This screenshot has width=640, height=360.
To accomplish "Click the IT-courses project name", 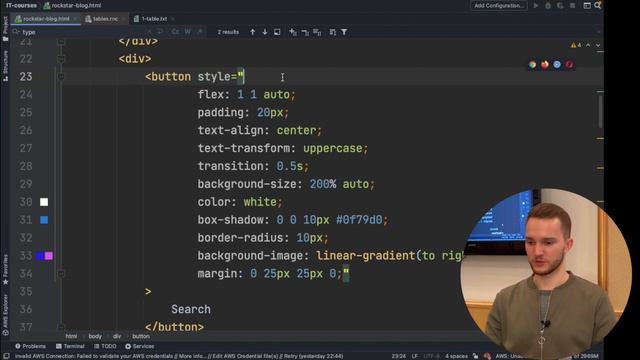I will 21,6.
